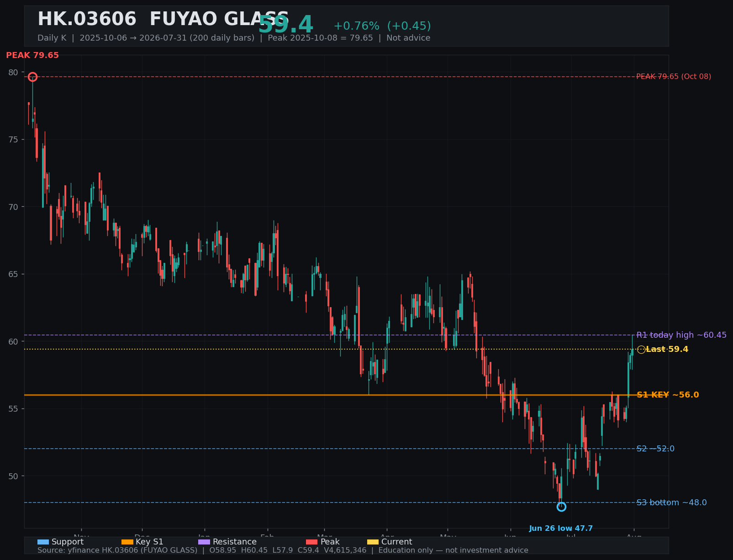Image resolution: width=733 pixels, height=560 pixels.
Task: Click the "Daily K" subtitle text
Action: (x=53, y=38)
